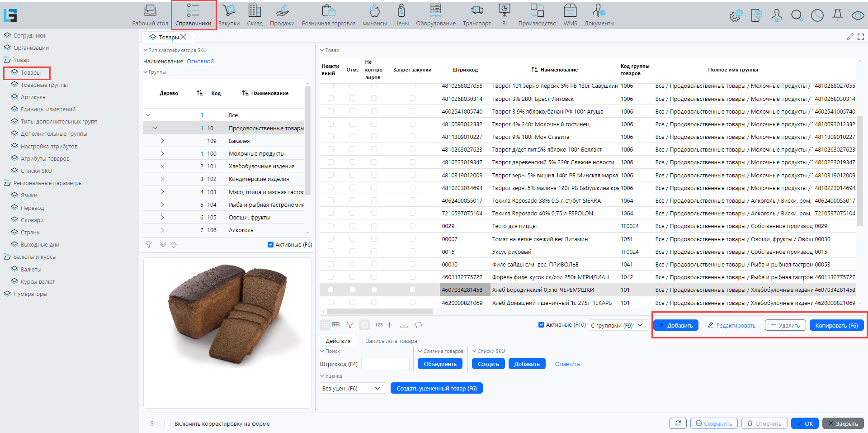Open the С группами (F9) dropdown
The height and width of the screenshot is (433, 868).
point(618,325)
